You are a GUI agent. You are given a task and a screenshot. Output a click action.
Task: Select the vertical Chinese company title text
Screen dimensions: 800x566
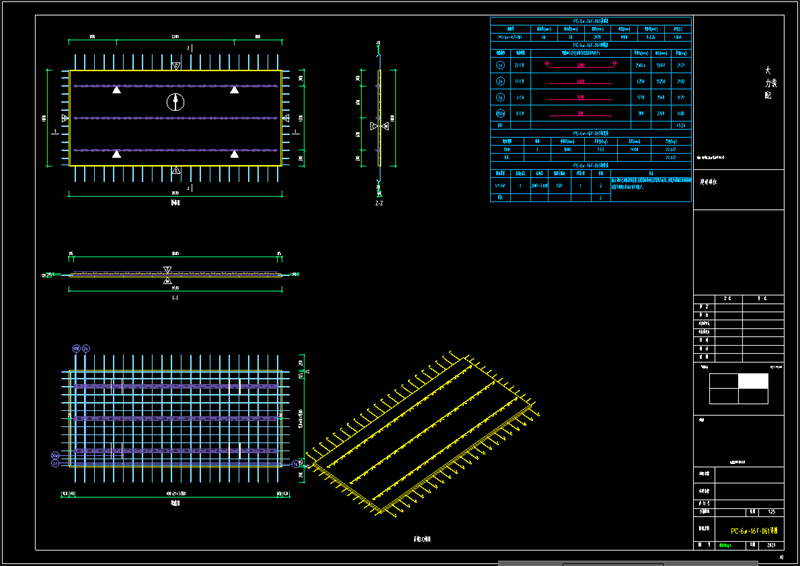coord(770,83)
